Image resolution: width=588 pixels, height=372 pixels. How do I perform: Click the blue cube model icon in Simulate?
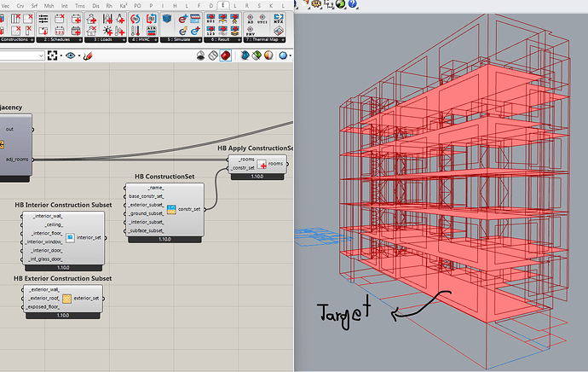(167, 19)
